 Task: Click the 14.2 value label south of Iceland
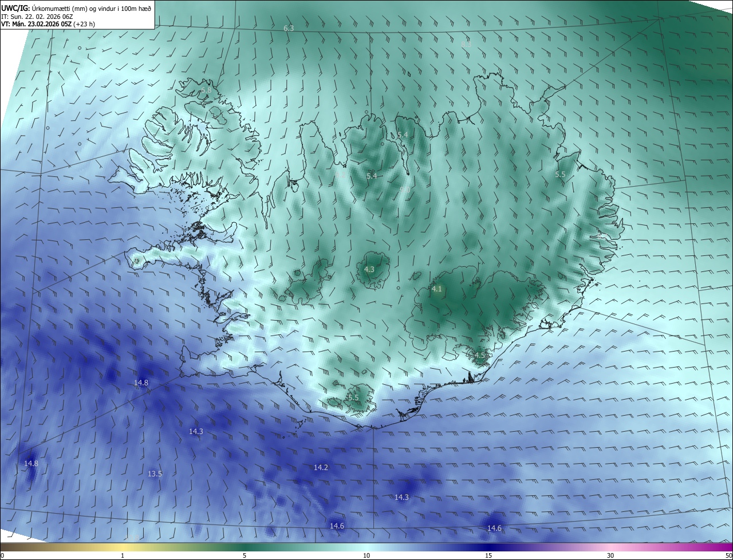pos(321,467)
